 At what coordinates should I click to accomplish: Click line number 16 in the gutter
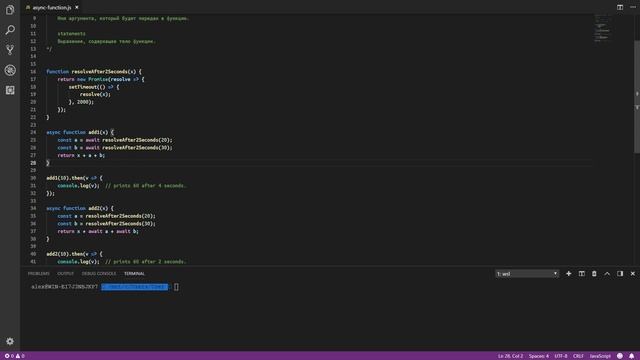pyautogui.click(x=33, y=72)
